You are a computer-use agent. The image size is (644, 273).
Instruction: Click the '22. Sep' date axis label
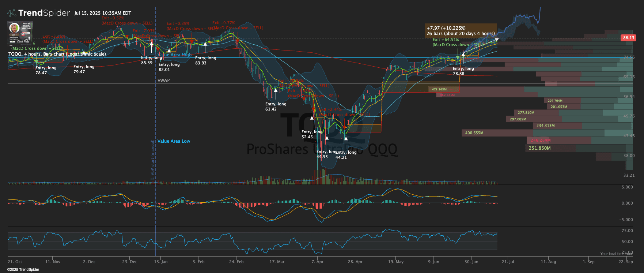point(626,262)
